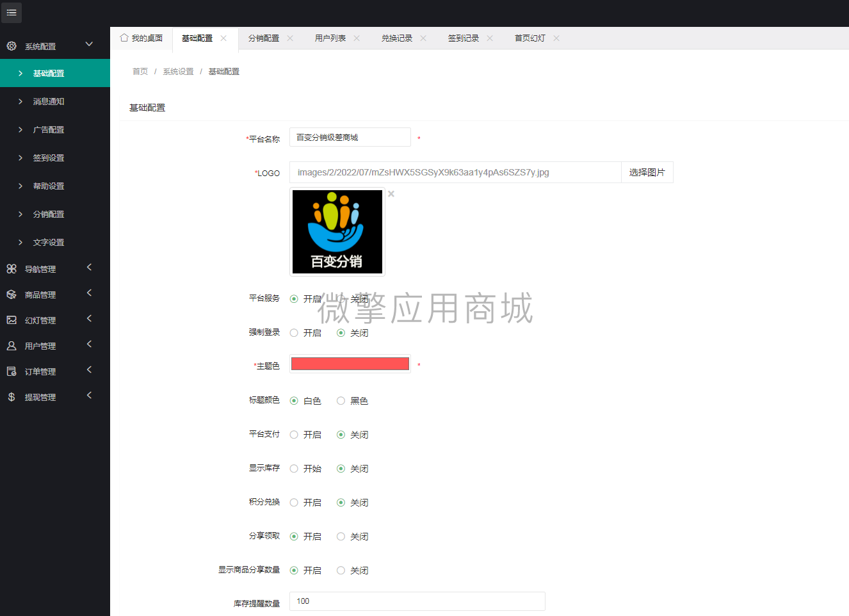Click arrow icon beside 消息通知
This screenshot has height=616, width=849.
[20, 101]
